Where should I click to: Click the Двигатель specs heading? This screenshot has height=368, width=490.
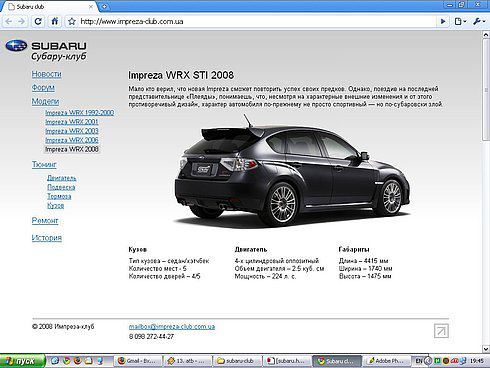(x=251, y=249)
